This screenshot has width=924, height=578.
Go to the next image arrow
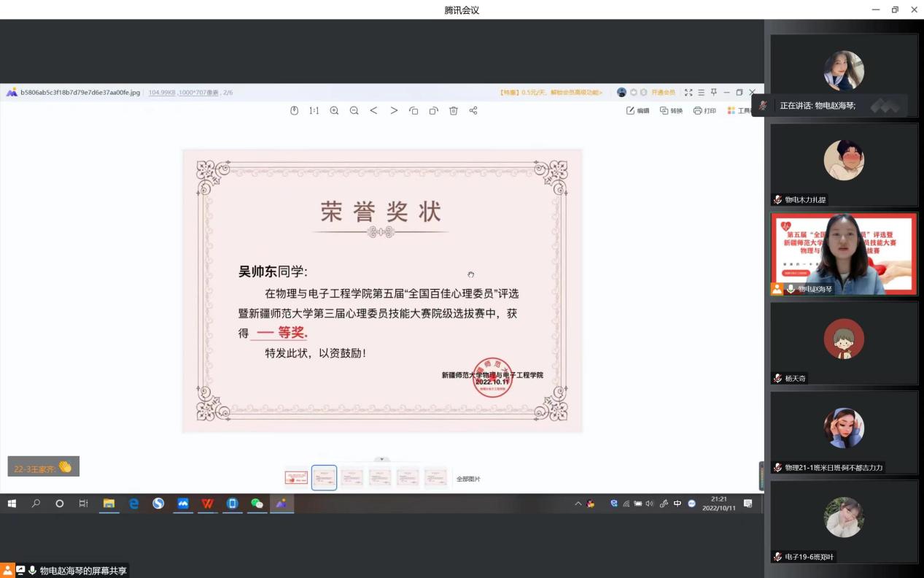[x=394, y=111]
